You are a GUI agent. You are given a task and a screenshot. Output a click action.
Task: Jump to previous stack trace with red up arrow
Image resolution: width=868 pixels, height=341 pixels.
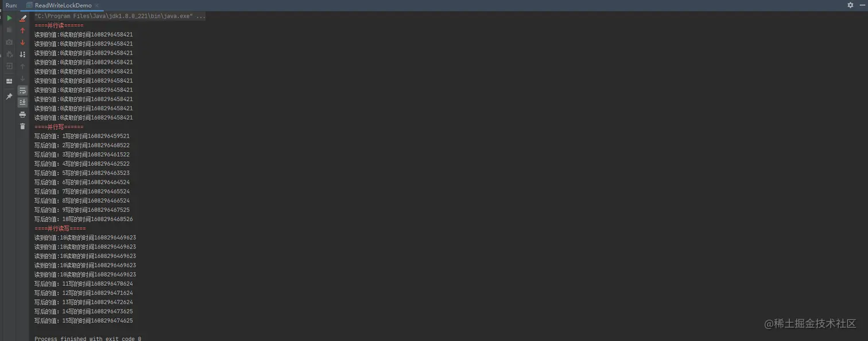[22, 30]
